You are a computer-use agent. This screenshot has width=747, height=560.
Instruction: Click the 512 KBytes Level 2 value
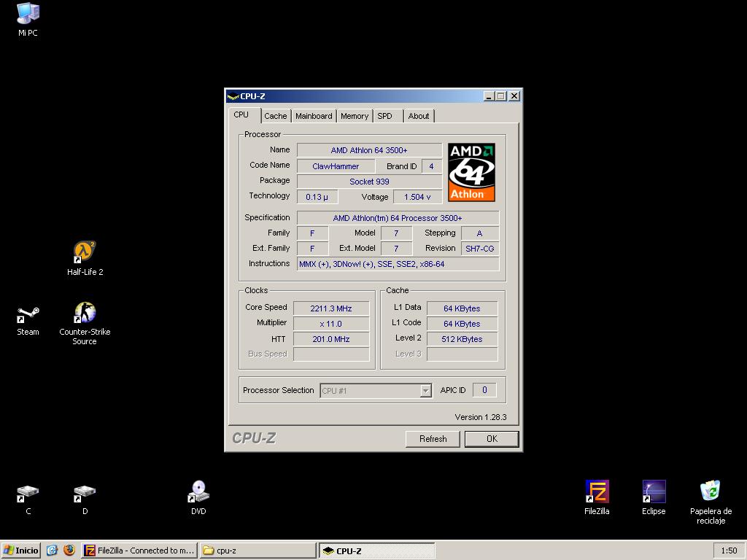tap(462, 339)
